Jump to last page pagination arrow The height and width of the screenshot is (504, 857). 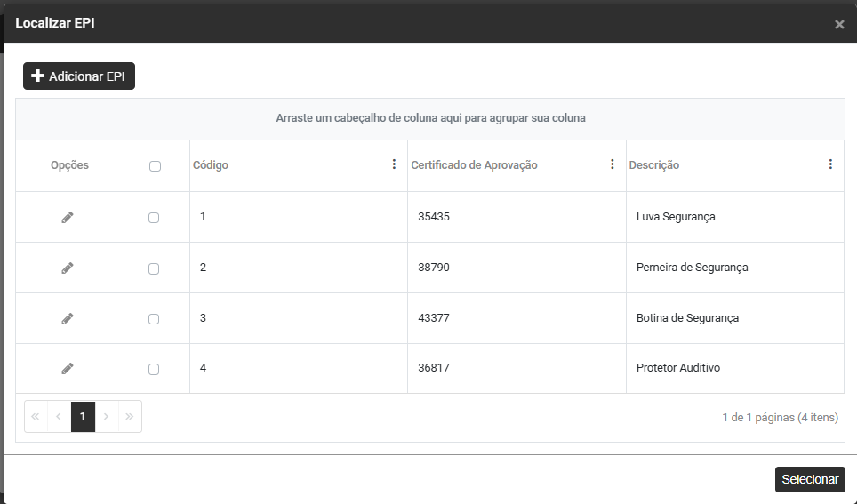pyautogui.click(x=130, y=416)
